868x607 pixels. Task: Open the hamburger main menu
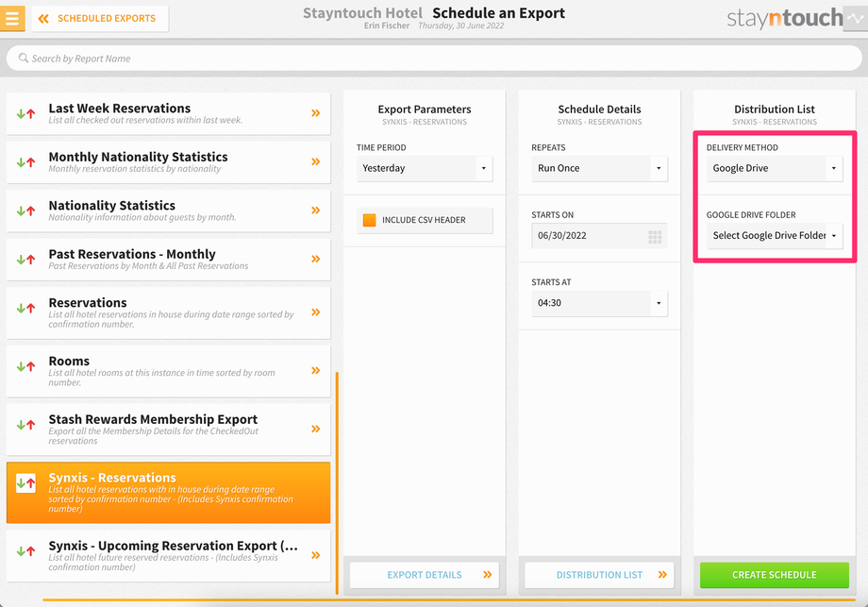tap(12, 18)
